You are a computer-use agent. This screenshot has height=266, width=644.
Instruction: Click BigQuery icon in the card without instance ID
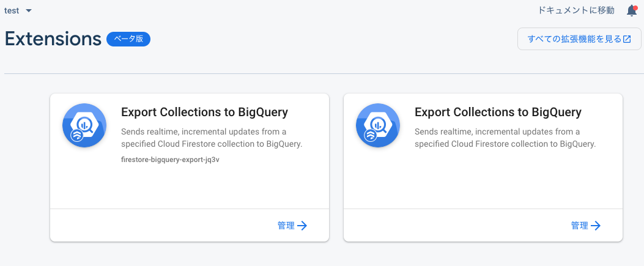pos(378,125)
